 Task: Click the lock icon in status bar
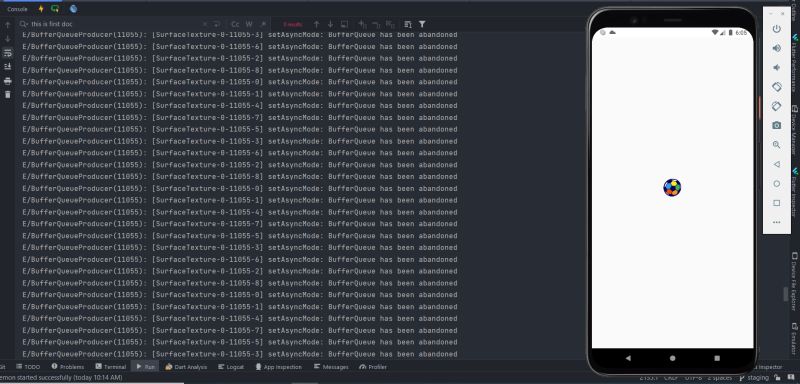click(777, 378)
